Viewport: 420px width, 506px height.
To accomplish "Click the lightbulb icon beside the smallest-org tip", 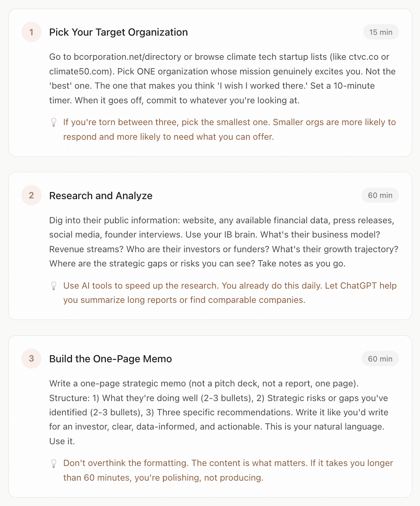I will pos(54,122).
